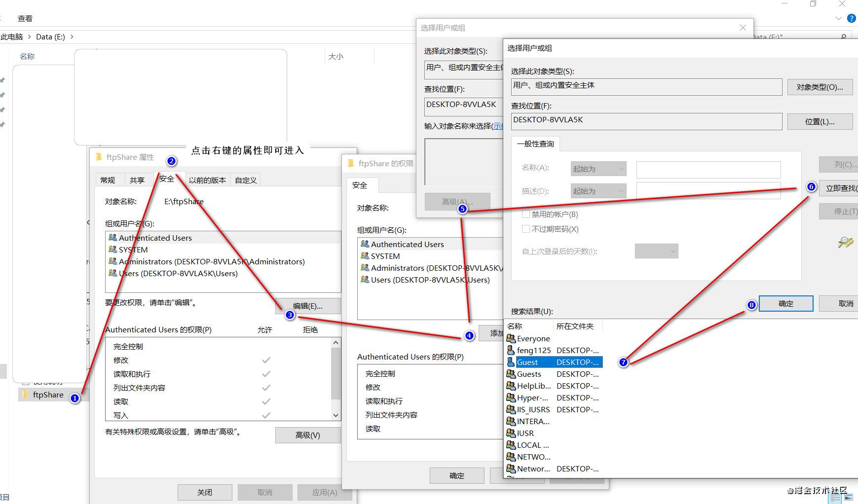Click the LOCAL ... entry icon
858x504 pixels.
(511, 445)
